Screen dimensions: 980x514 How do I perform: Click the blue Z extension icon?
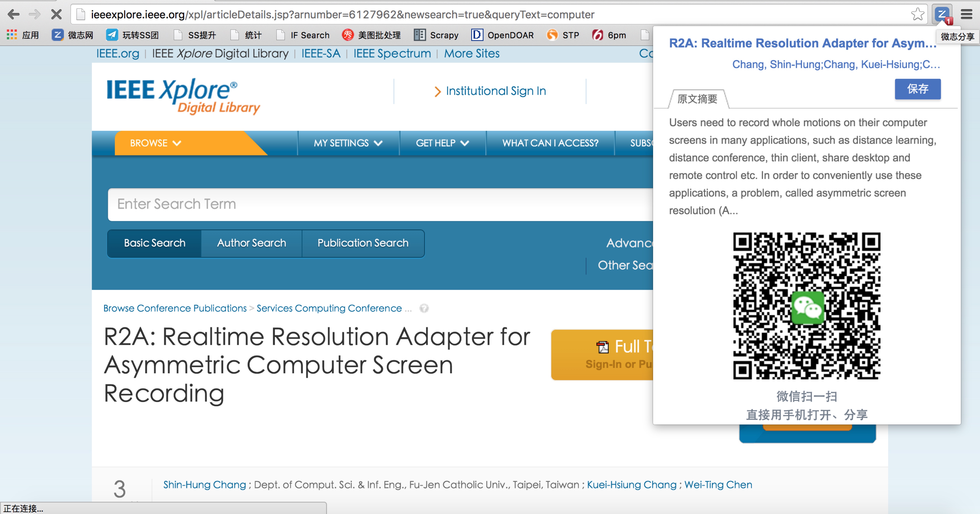click(942, 15)
